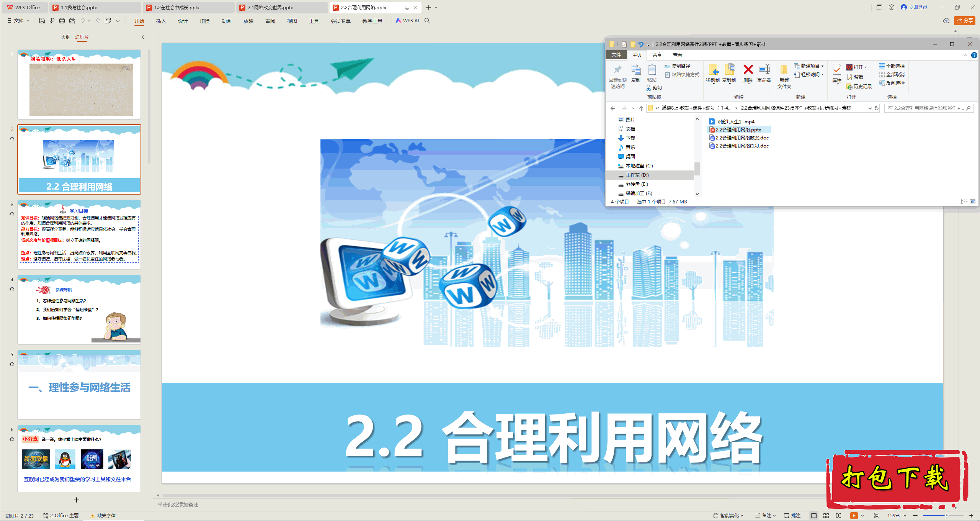Click Explorer back navigation arrow
The width and height of the screenshot is (980, 521).
pos(613,108)
